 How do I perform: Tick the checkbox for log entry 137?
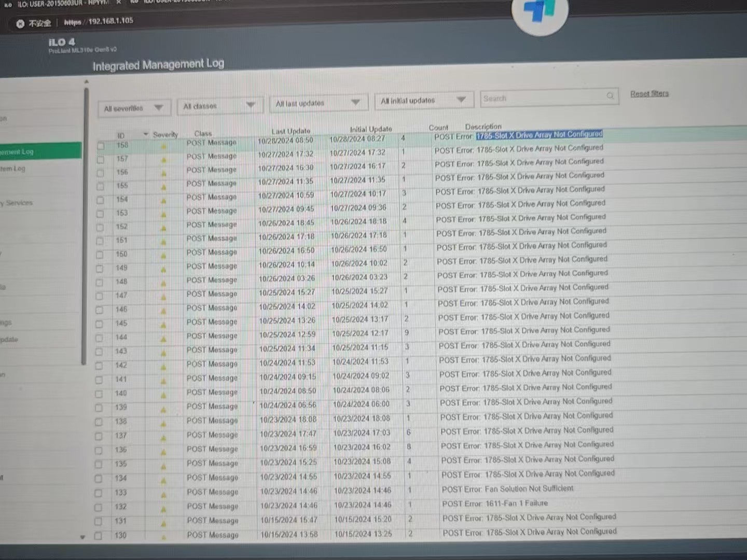click(99, 436)
